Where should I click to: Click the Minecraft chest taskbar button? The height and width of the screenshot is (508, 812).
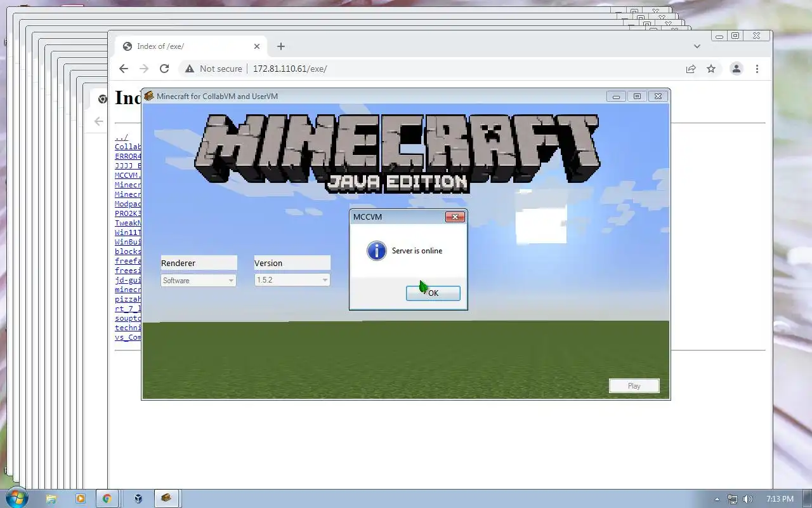coord(166,498)
